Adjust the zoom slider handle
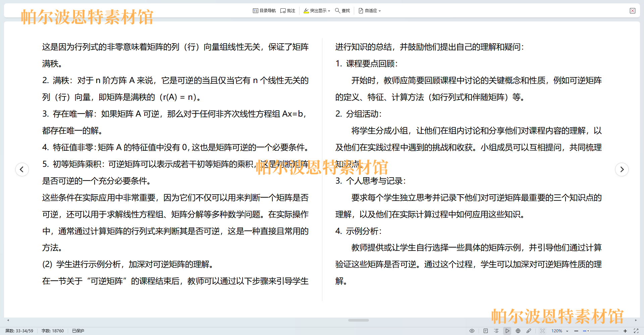This screenshot has width=644, height=335. tap(588, 331)
